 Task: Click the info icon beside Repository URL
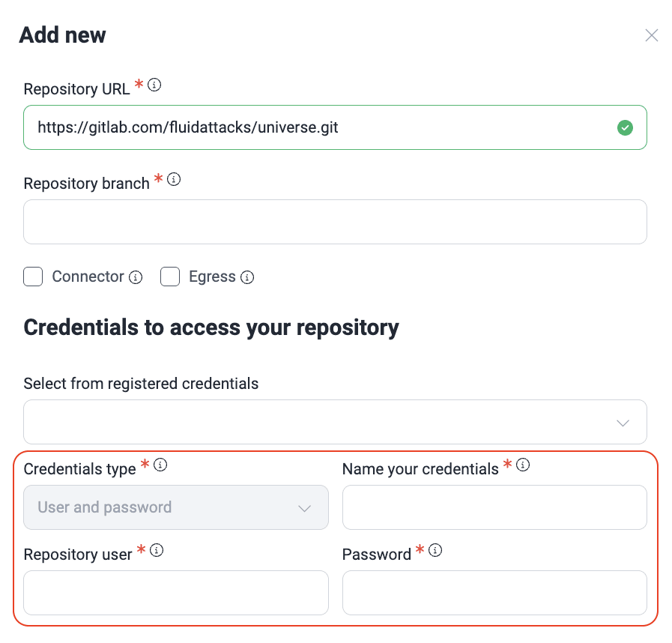point(154,85)
